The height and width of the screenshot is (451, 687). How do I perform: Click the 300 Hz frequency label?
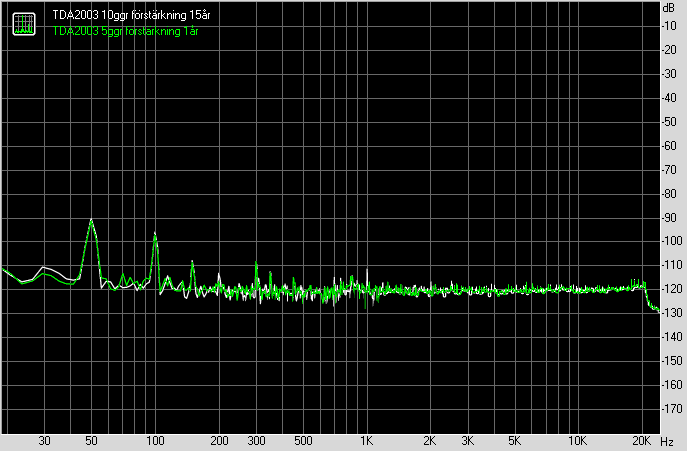click(256, 441)
